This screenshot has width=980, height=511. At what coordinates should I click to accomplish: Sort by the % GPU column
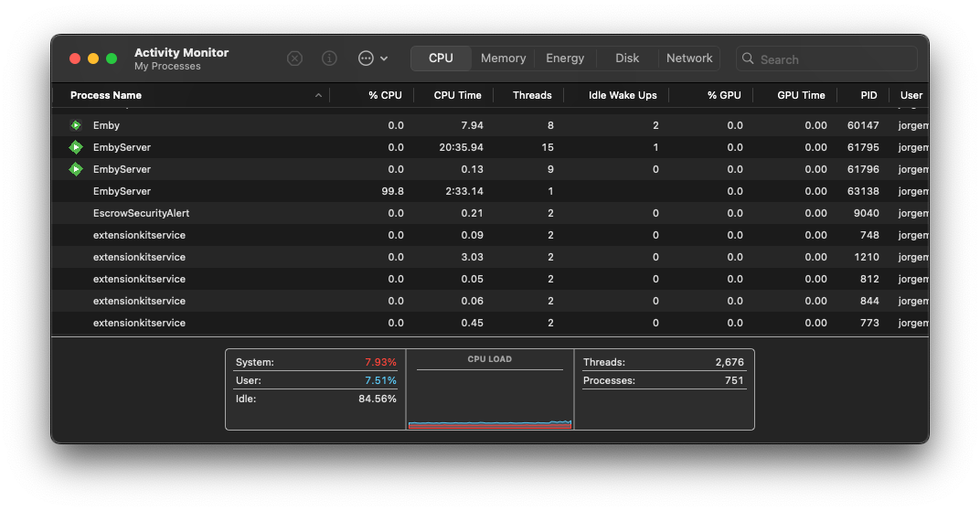(724, 95)
